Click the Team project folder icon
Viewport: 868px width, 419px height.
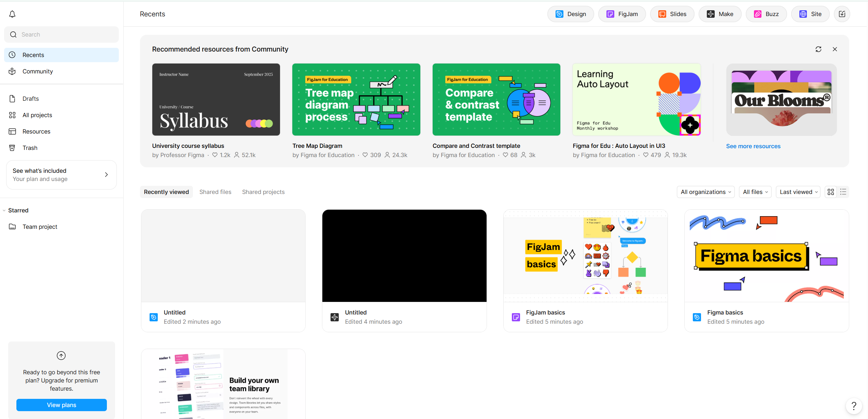click(12, 227)
